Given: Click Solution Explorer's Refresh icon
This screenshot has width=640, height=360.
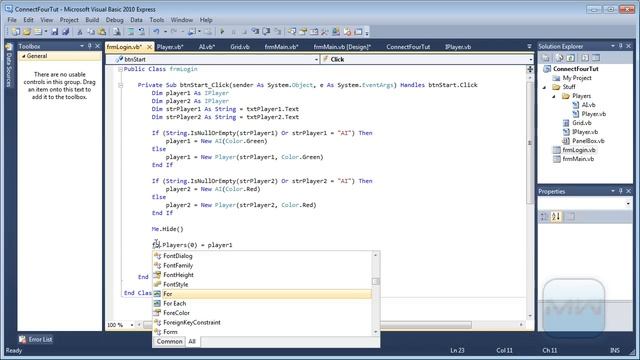Looking at the screenshot, I should [x=571, y=58].
